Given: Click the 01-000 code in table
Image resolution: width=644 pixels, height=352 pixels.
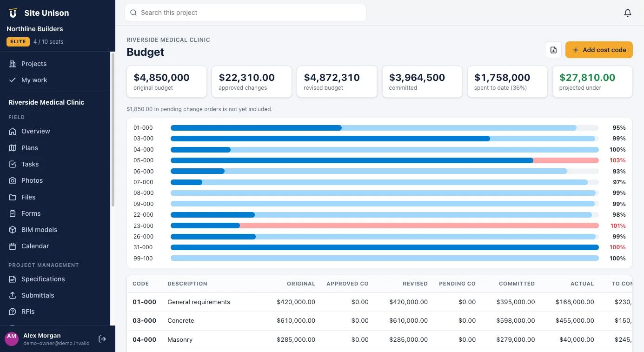Looking at the screenshot, I should 144,302.
